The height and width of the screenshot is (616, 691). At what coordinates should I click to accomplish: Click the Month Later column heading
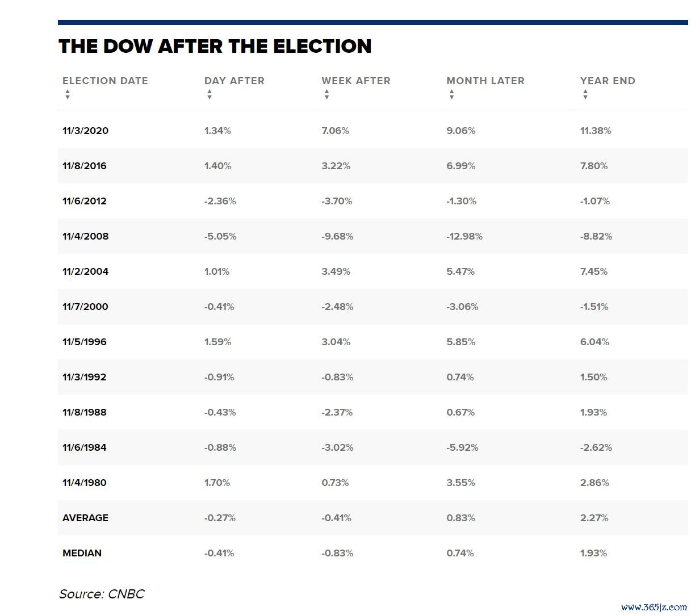point(485,81)
